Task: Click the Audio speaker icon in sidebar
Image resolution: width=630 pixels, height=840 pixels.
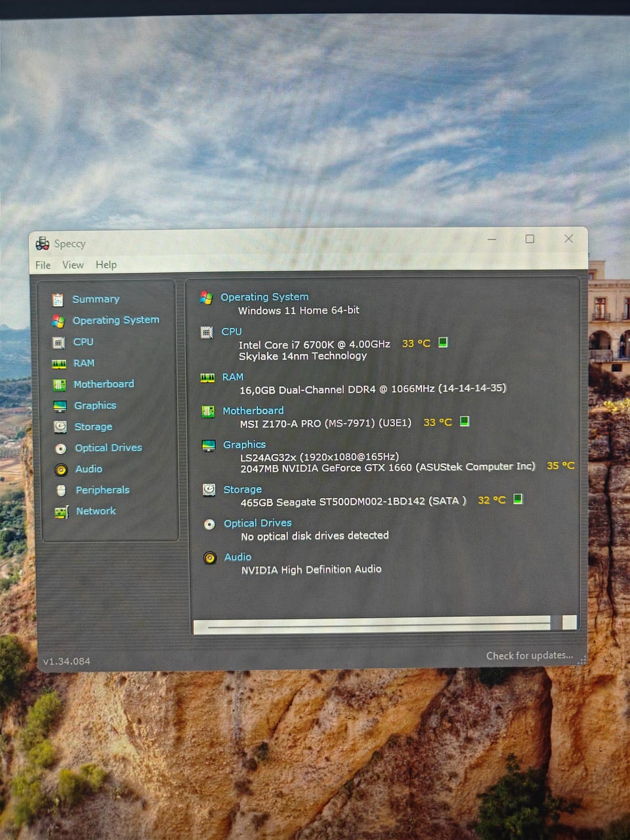Action: (61, 470)
